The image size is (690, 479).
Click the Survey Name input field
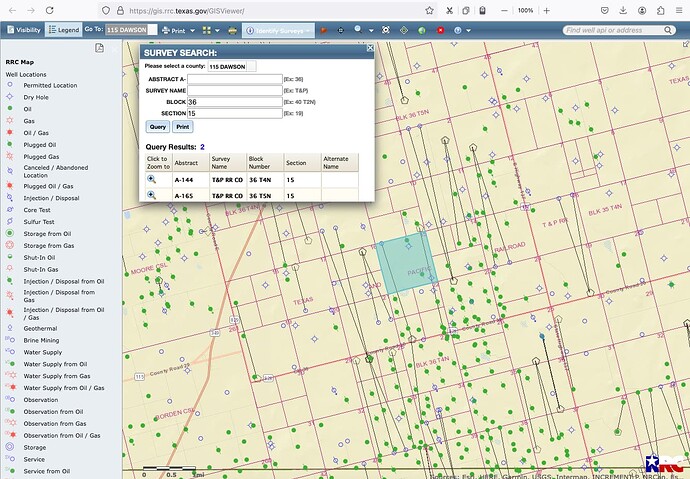pos(234,90)
